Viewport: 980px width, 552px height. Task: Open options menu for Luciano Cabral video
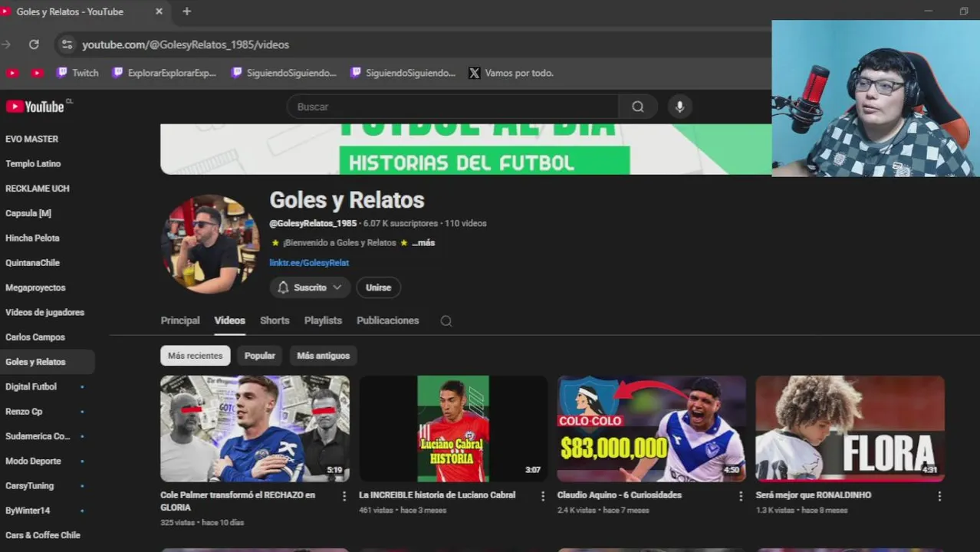[x=543, y=496]
